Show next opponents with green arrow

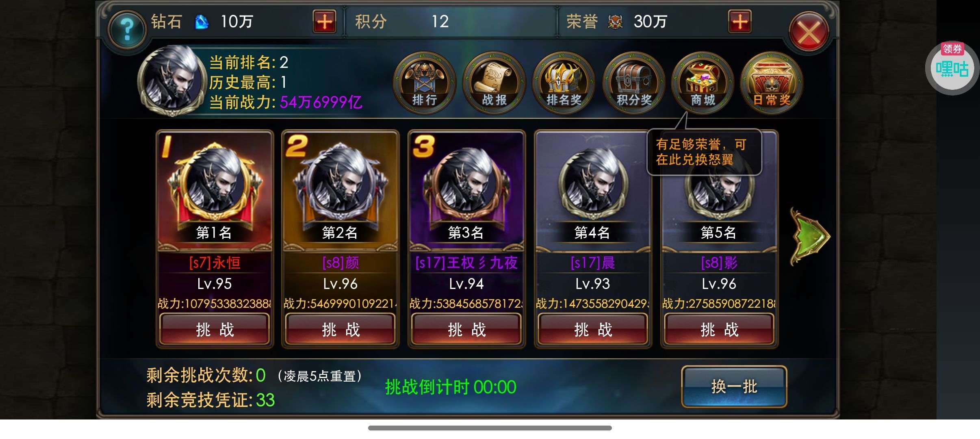click(809, 237)
